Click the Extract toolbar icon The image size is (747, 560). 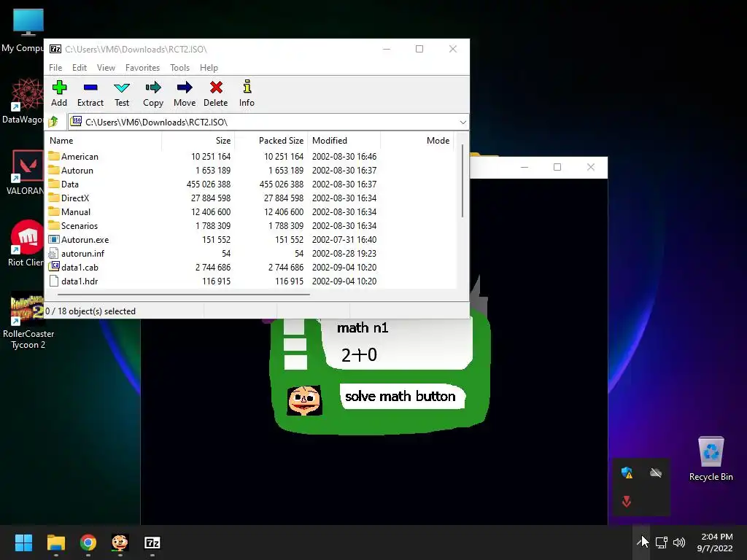point(90,93)
